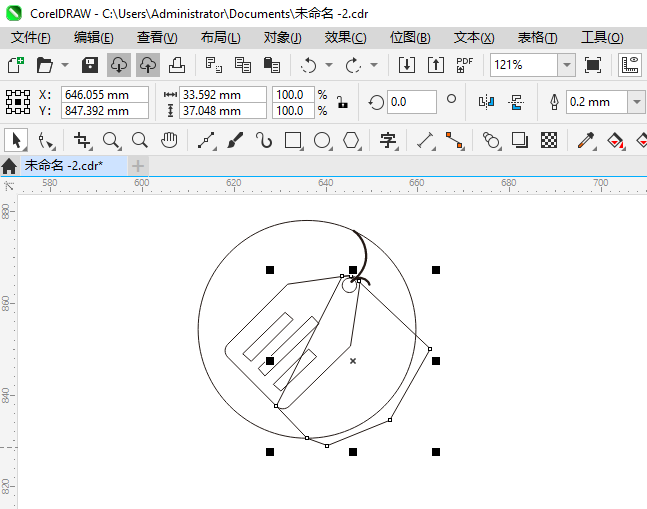The image size is (647, 509).
Task: Click the X position field 646.055 mm
Action: (105, 94)
